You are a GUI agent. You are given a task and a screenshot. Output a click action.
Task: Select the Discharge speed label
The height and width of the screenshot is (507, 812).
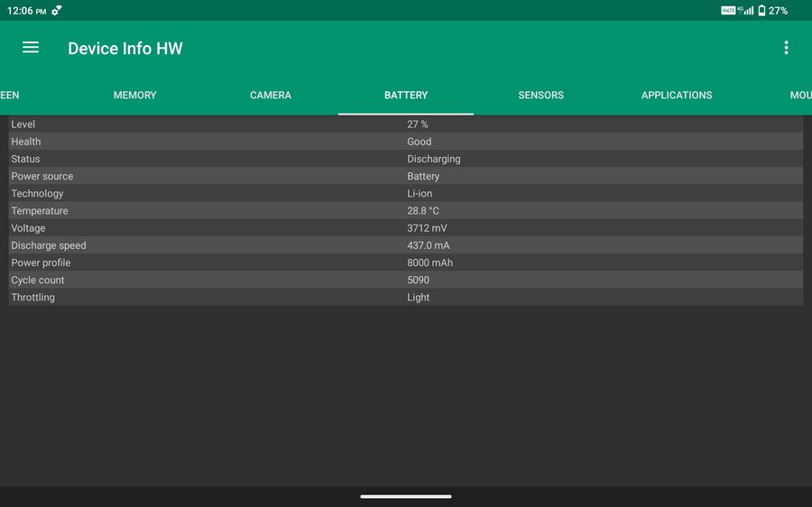coord(49,245)
